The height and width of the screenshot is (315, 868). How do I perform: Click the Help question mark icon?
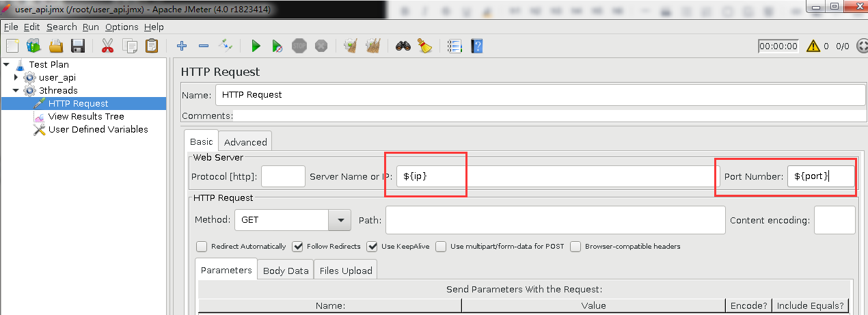(476, 46)
